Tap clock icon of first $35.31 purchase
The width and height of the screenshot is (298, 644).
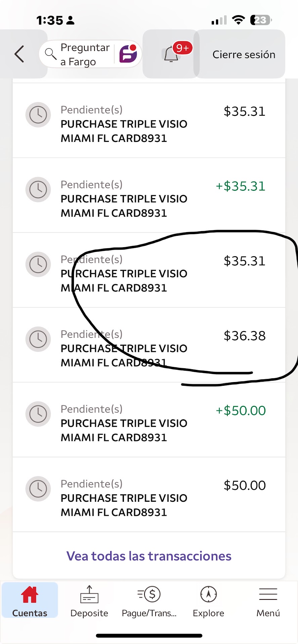[x=38, y=115]
